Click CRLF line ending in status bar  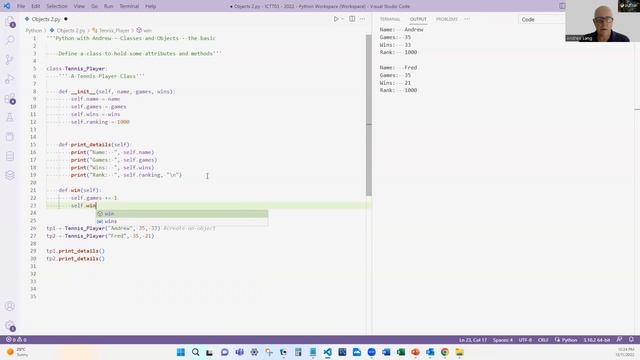pyautogui.click(x=543, y=340)
